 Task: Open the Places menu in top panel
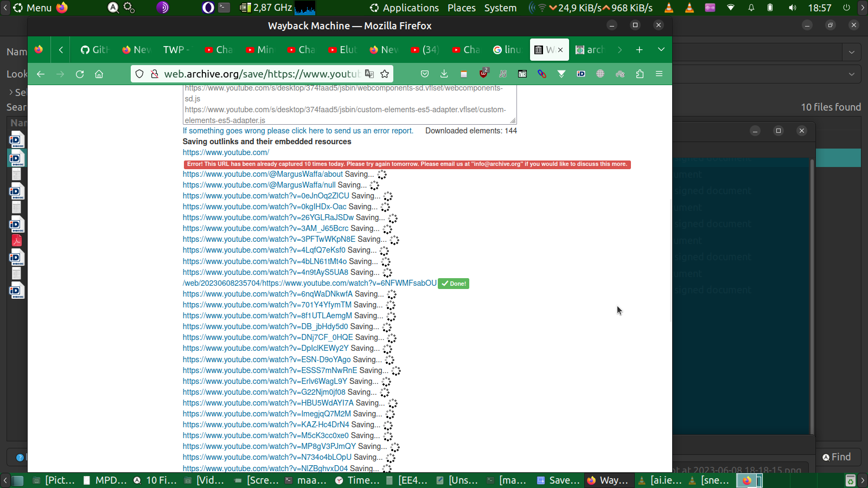pos(462,8)
